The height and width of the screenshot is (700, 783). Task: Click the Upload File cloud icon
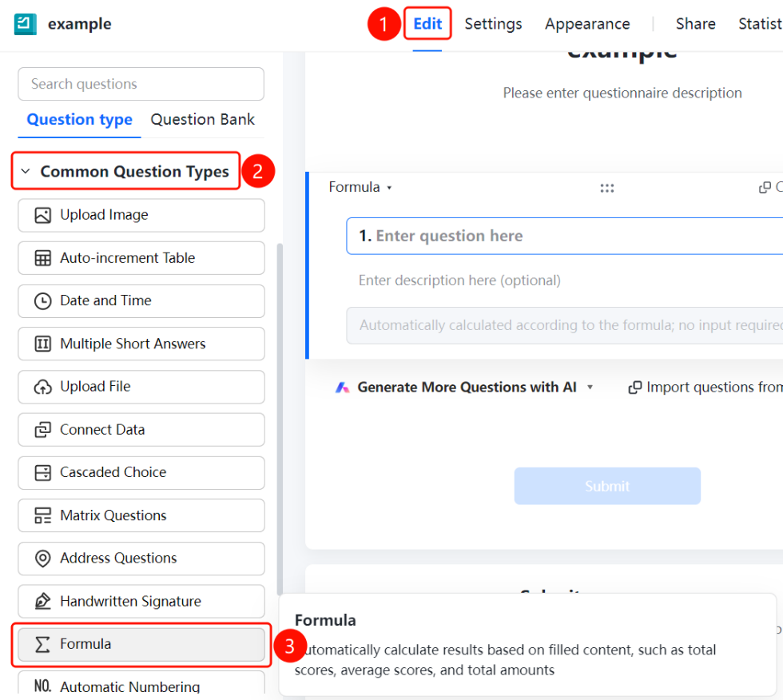point(43,387)
